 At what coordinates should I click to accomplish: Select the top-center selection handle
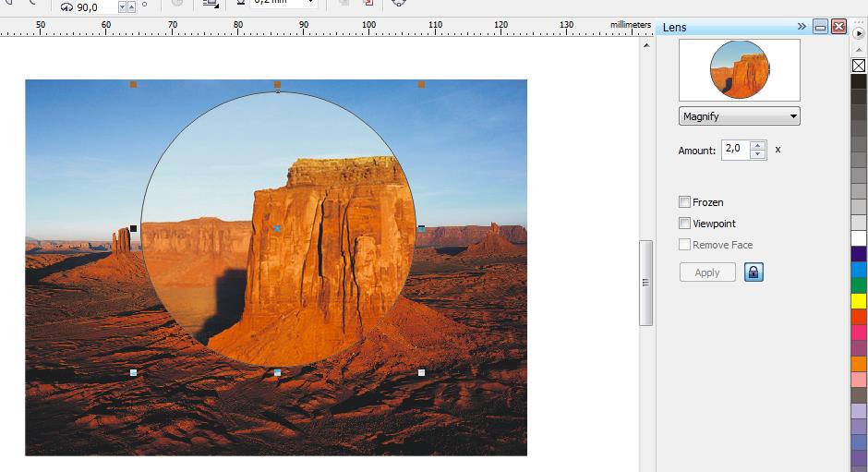pos(278,85)
